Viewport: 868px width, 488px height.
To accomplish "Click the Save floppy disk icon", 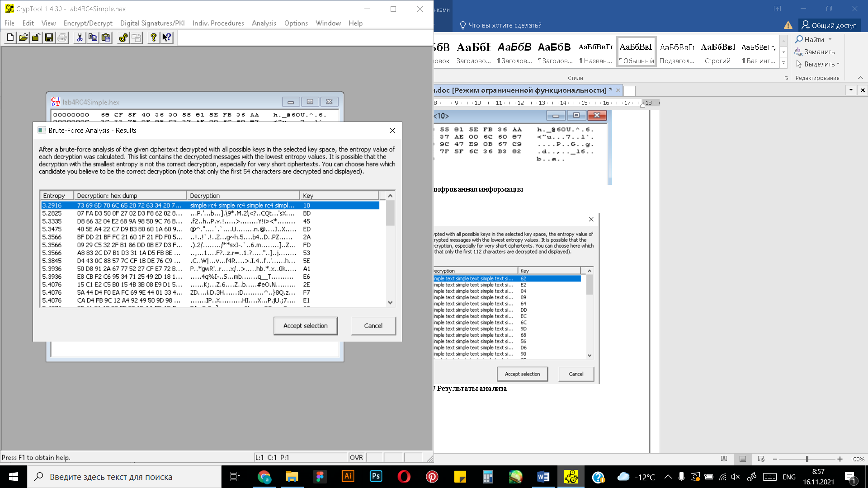I will tap(49, 38).
